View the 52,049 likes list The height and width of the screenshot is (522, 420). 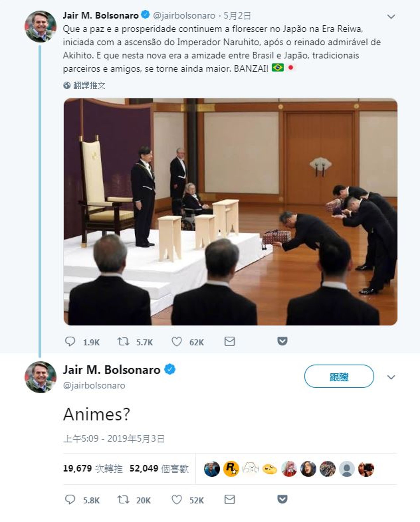pos(159,468)
